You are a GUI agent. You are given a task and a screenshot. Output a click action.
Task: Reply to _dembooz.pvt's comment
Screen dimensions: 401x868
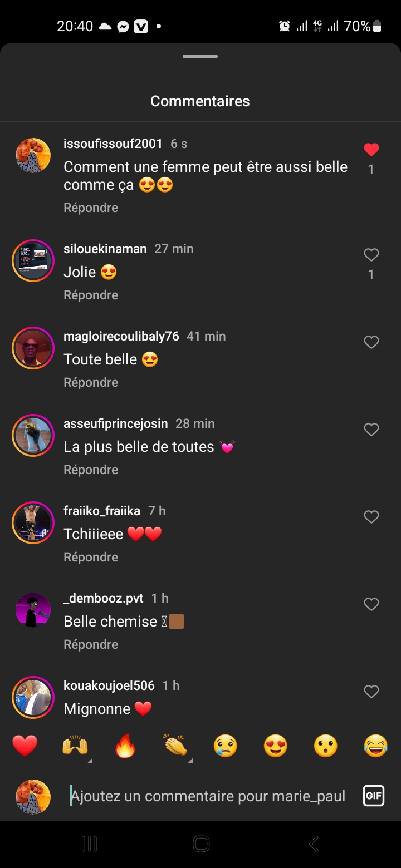(x=91, y=644)
